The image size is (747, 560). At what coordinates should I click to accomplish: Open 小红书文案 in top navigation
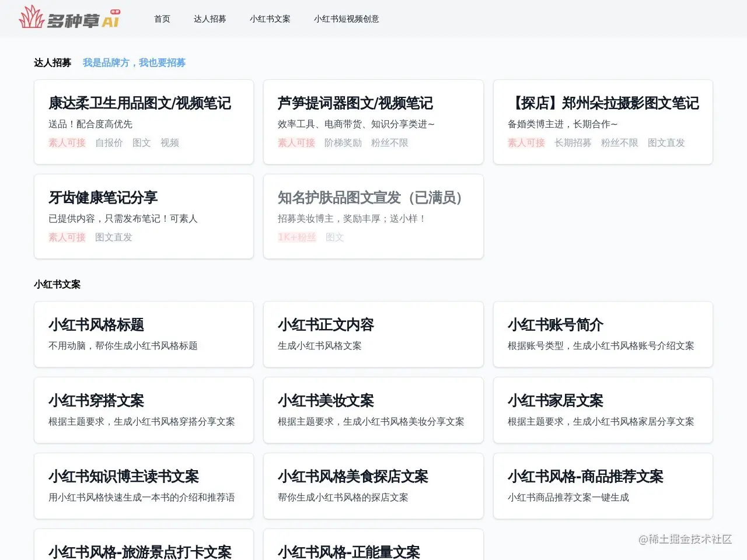pos(270,19)
